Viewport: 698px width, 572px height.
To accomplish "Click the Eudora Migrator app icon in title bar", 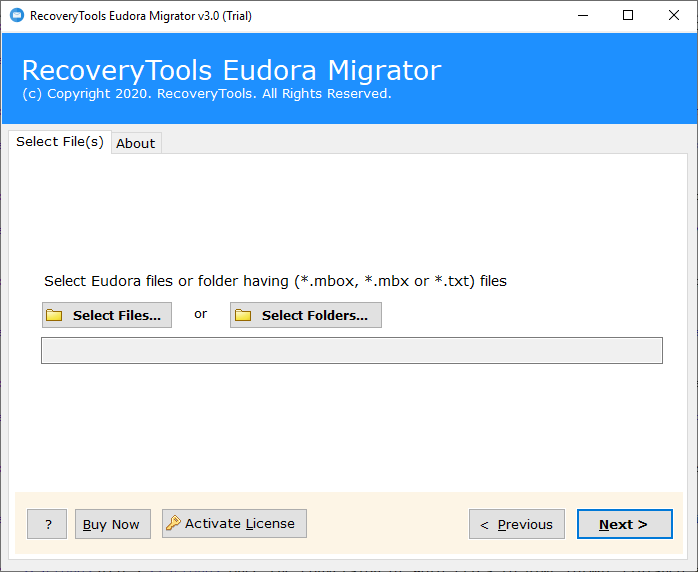I will click(x=17, y=16).
